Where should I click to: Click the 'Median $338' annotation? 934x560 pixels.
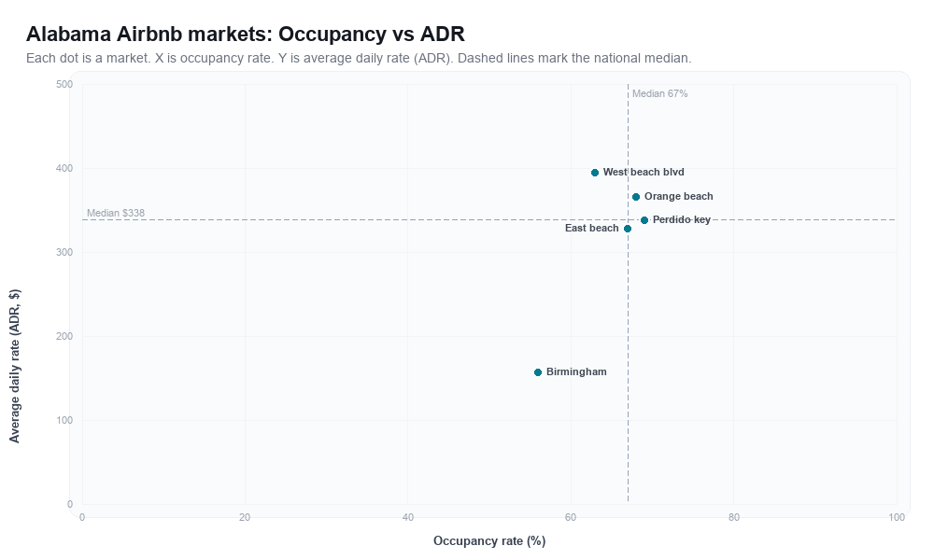click(x=116, y=213)
